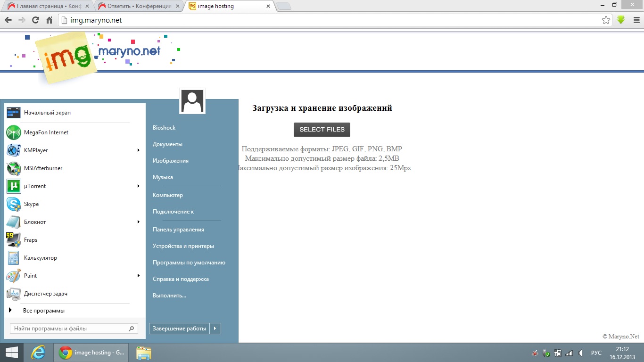Screen dimensions: 644x362
Task: Expand the KMPlayer submenu arrow
Action: pos(139,150)
